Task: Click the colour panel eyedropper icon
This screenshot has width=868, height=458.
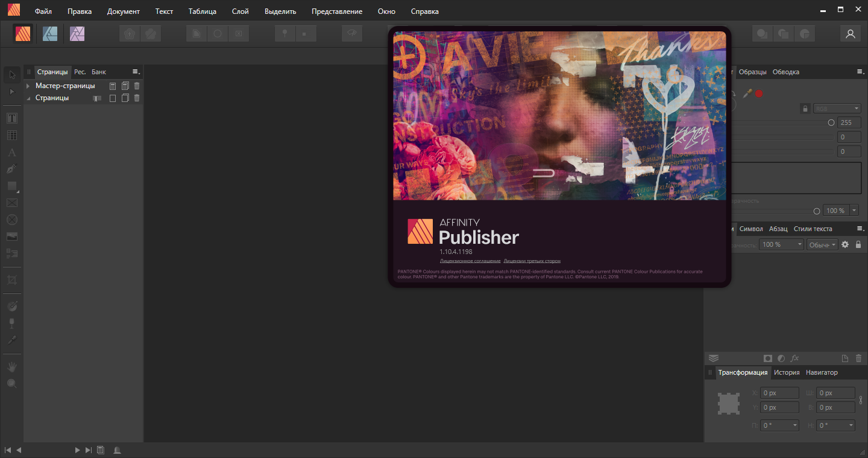Action: 747,94
